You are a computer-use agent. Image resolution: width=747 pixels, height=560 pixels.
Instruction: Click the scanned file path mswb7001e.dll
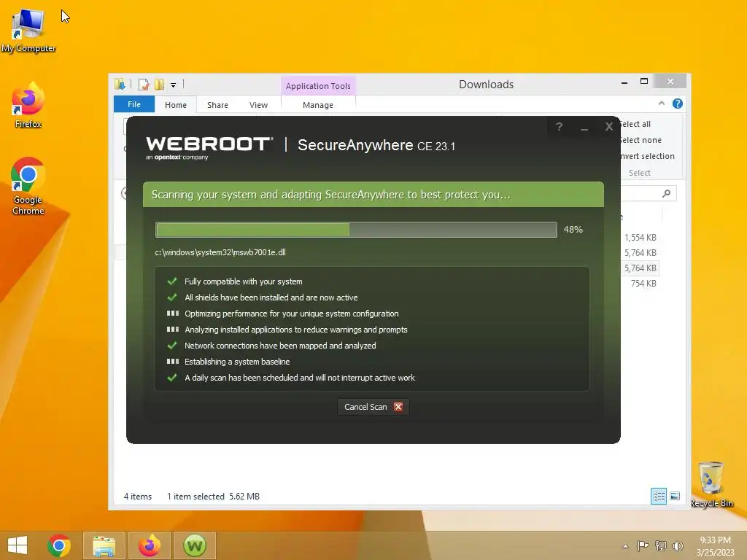220,252
